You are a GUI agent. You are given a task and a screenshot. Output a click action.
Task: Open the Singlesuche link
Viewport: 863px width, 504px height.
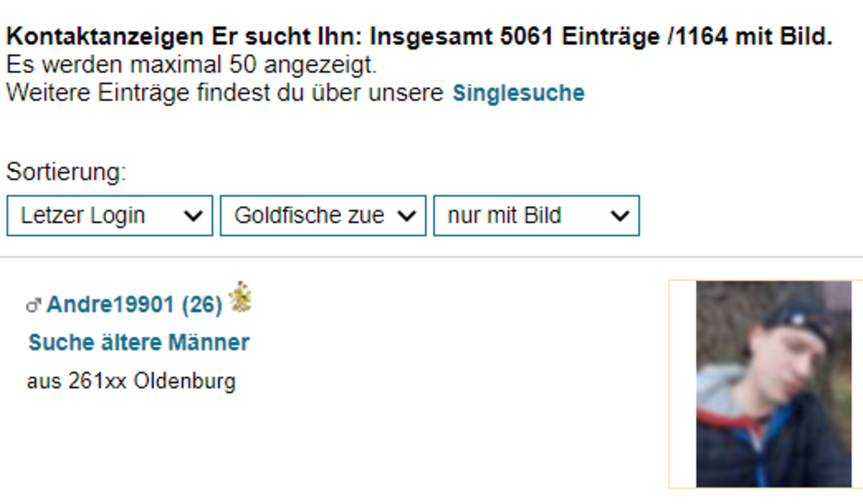point(518,93)
